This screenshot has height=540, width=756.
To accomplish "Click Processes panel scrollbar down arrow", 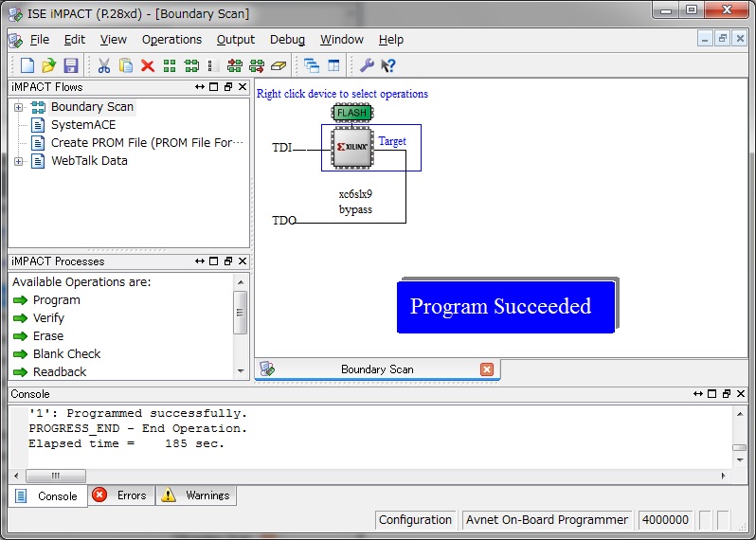I will (241, 371).
